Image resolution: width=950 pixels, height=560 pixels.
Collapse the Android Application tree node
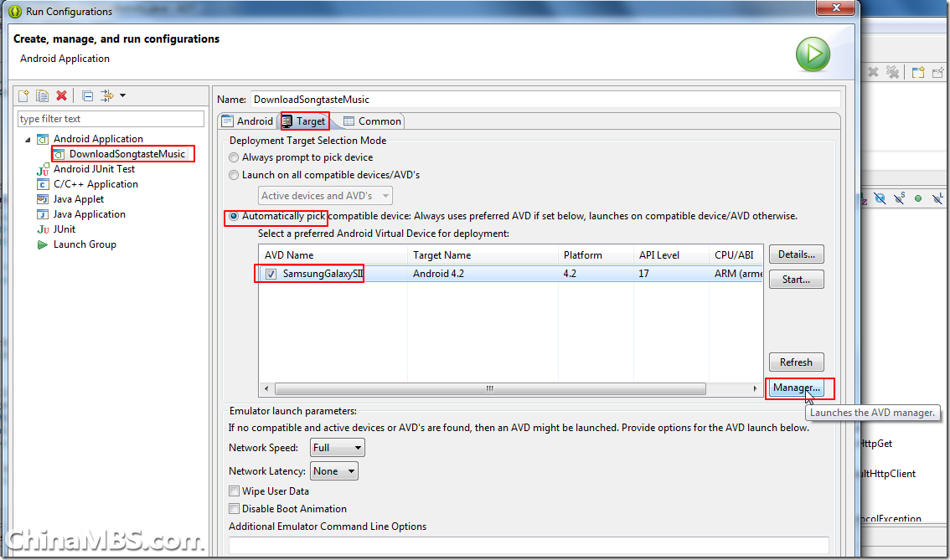28,139
